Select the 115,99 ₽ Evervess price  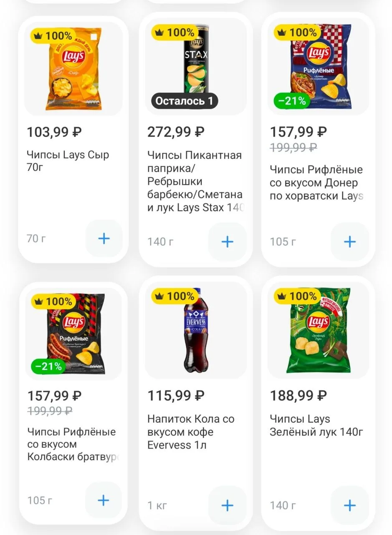click(x=176, y=395)
